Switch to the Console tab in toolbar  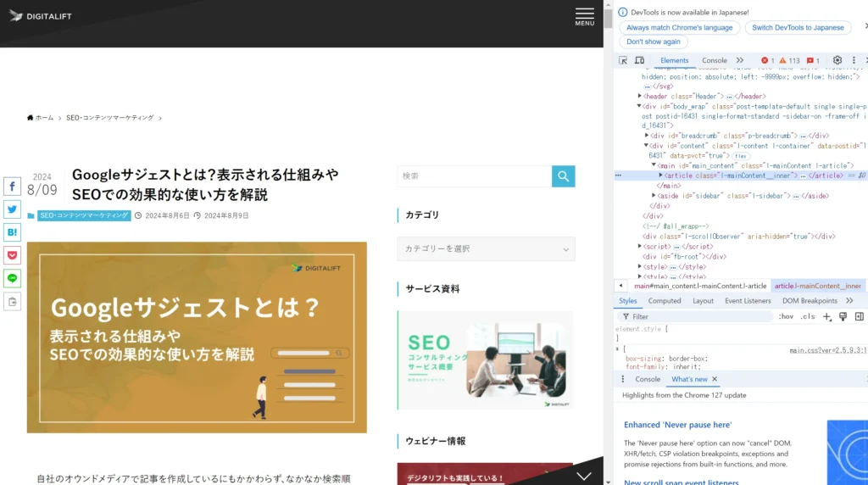coord(714,60)
